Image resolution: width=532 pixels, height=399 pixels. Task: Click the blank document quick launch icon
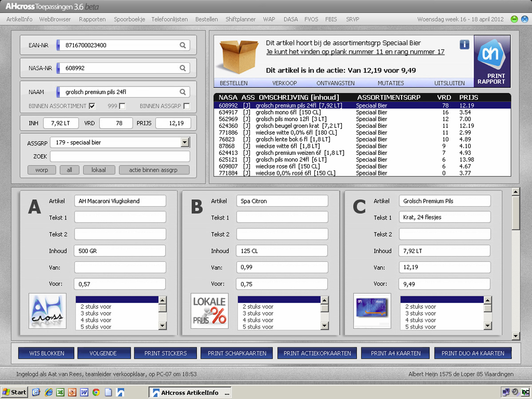point(108,392)
